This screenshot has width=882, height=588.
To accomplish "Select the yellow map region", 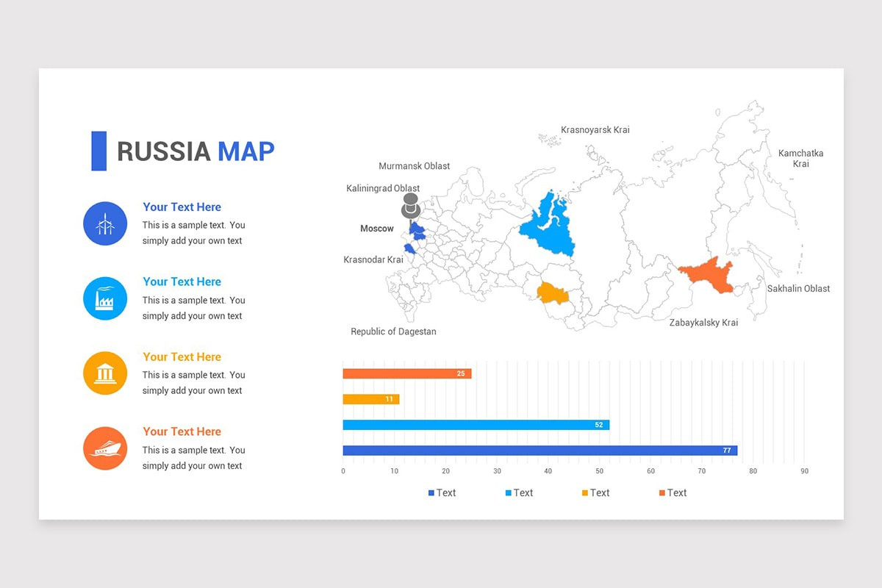I will coord(551,292).
